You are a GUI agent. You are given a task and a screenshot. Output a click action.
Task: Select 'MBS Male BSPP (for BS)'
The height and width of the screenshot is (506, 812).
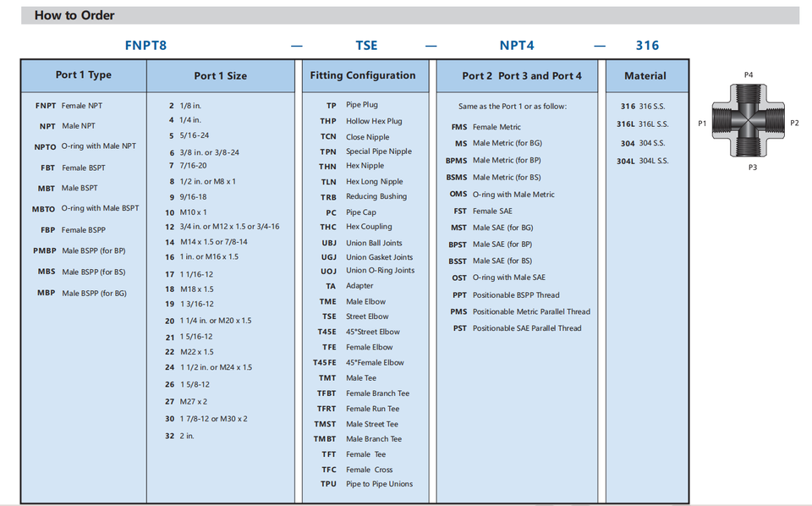pyautogui.click(x=81, y=272)
